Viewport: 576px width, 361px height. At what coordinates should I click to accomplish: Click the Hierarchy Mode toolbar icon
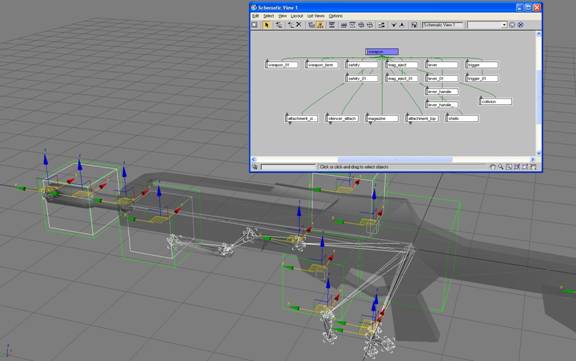click(310, 25)
